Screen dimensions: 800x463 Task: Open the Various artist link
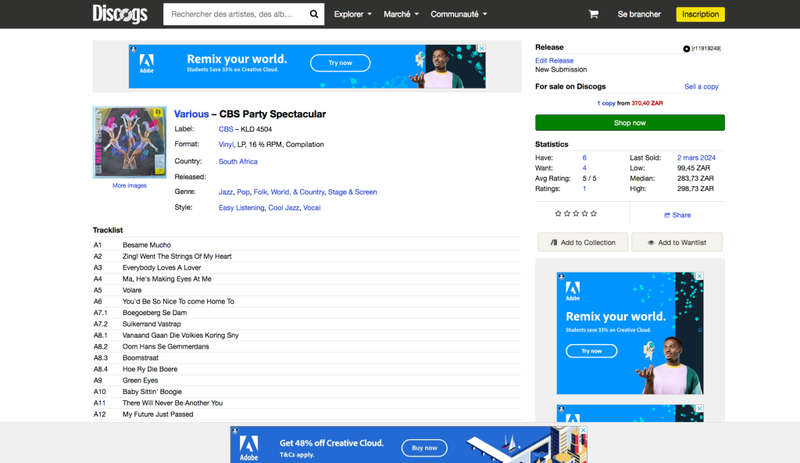[x=191, y=114]
